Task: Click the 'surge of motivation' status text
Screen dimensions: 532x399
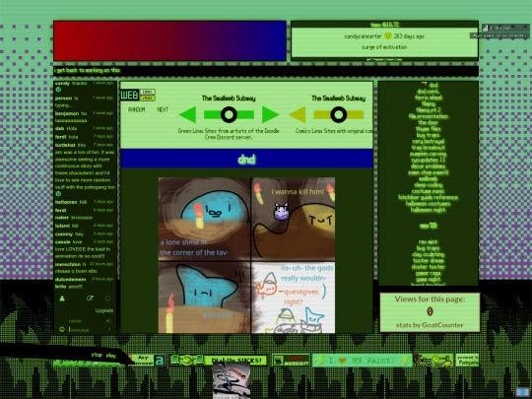Action: [384, 47]
